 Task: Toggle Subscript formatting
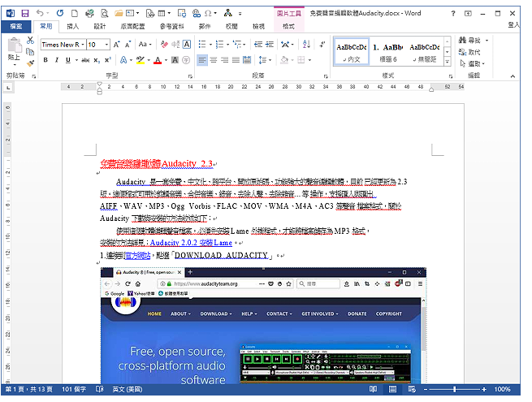coord(97,60)
